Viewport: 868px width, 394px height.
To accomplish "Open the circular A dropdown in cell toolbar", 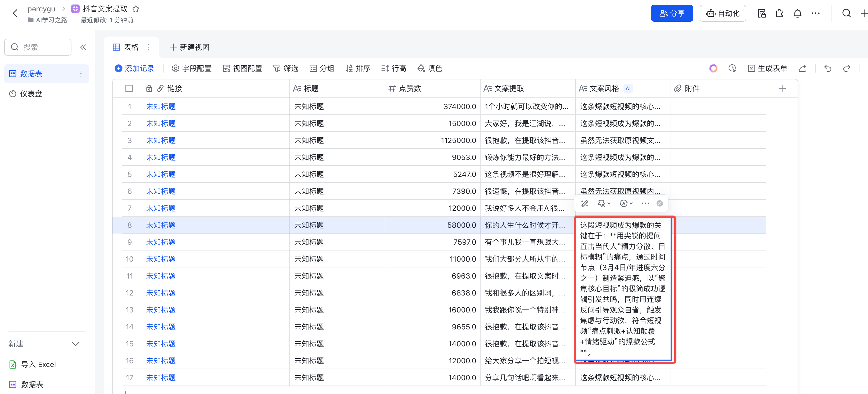I will [626, 203].
